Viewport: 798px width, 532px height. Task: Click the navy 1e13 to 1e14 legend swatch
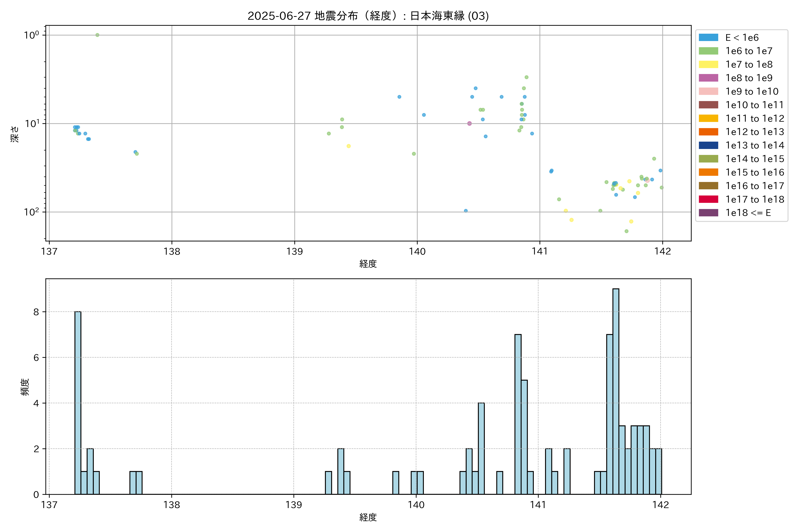click(708, 145)
